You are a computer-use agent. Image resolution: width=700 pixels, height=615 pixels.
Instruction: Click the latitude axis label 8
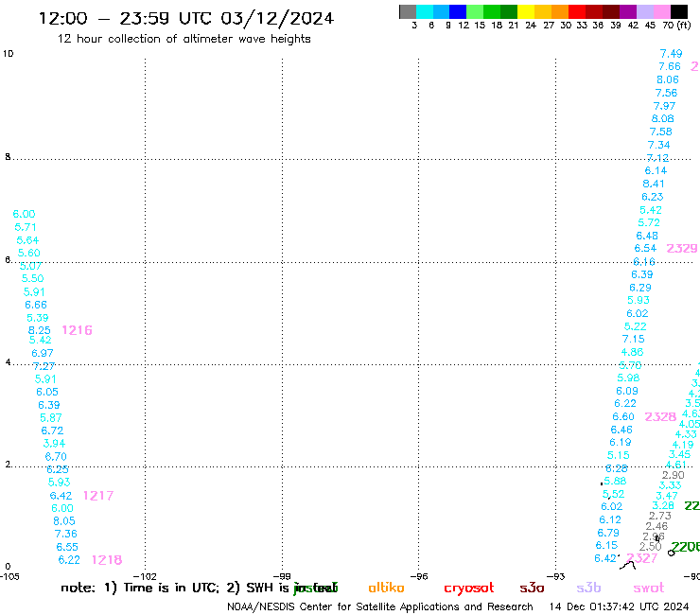8,157
